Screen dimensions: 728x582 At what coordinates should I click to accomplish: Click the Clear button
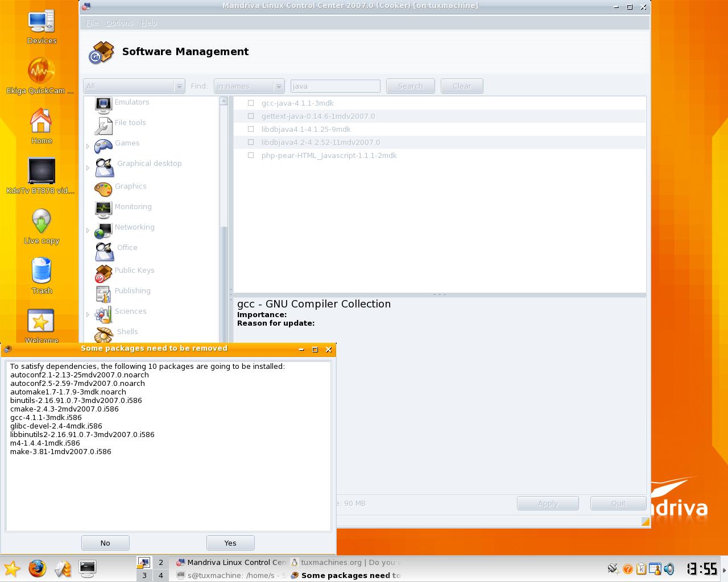462,86
